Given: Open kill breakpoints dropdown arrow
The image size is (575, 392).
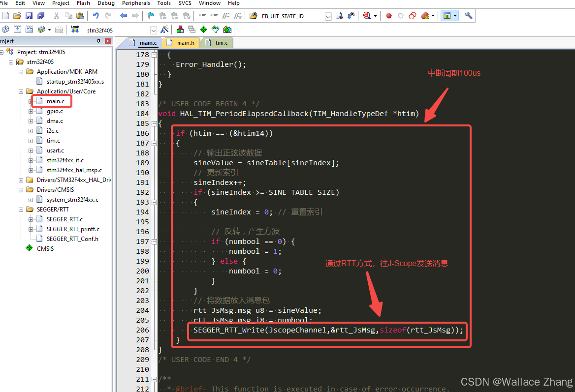Looking at the screenshot, I should tap(433, 16).
